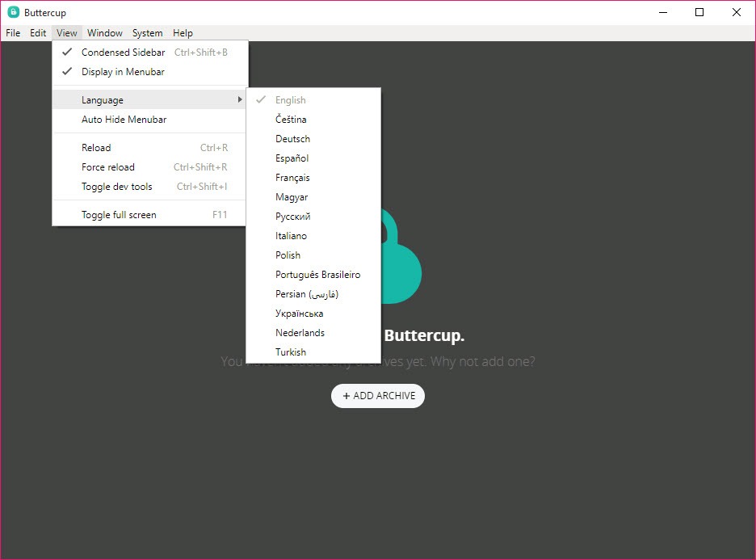Image resolution: width=756 pixels, height=560 pixels.
Task: Open the System menu
Action: [x=148, y=33]
